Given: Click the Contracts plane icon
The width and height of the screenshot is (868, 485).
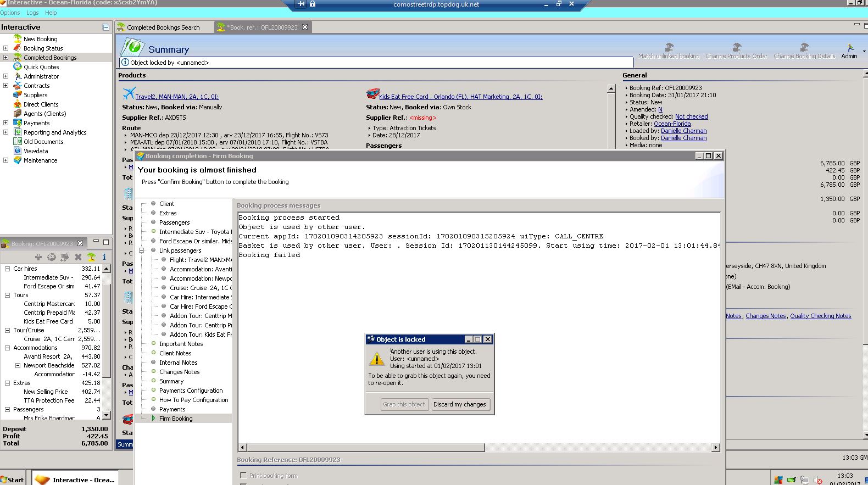Looking at the screenshot, I should 18,85.
